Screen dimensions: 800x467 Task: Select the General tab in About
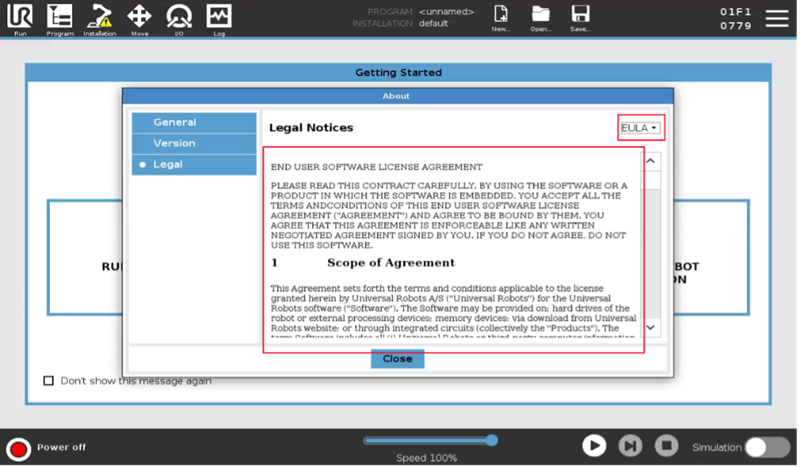pyautogui.click(x=194, y=122)
